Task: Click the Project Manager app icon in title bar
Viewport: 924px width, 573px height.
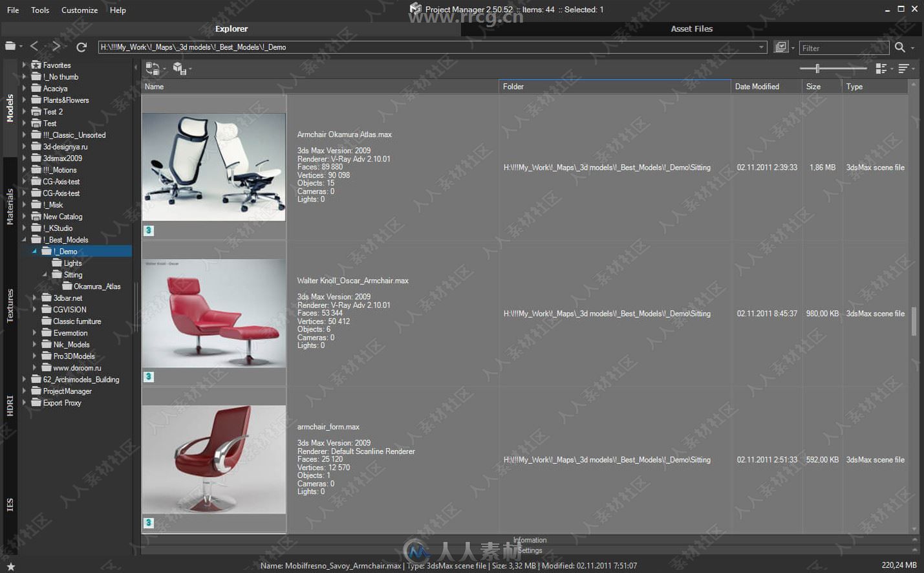Action: (416, 8)
